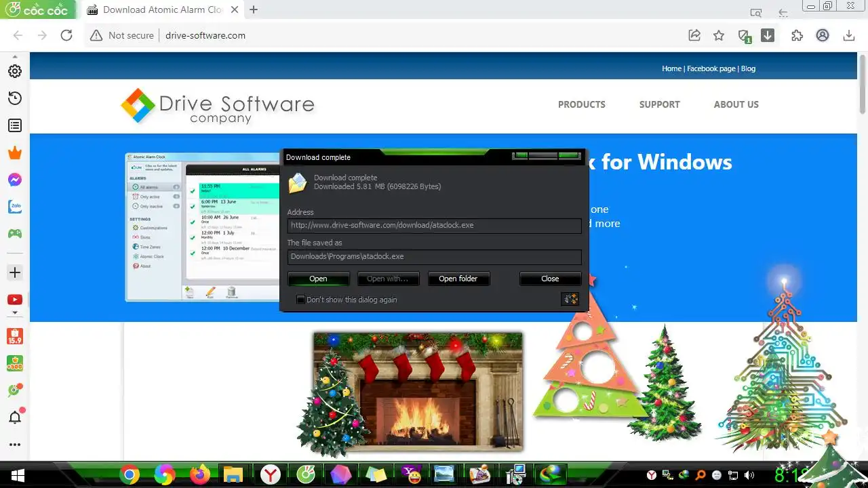This screenshot has height=488, width=868.
Task: Open the Blog link in header
Action: click(748, 68)
